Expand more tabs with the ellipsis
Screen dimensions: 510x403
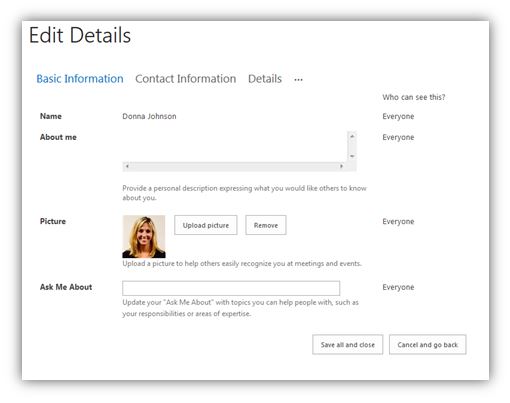click(298, 80)
